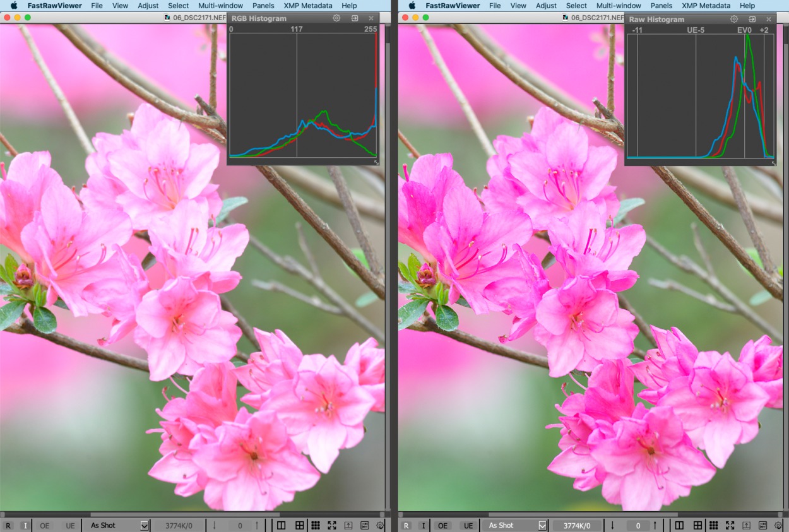Open the Apple menu in right menu bar

[x=412, y=6]
